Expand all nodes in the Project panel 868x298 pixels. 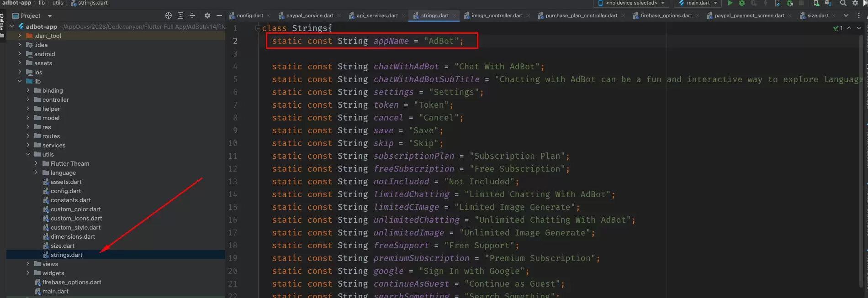(x=180, y=16)
